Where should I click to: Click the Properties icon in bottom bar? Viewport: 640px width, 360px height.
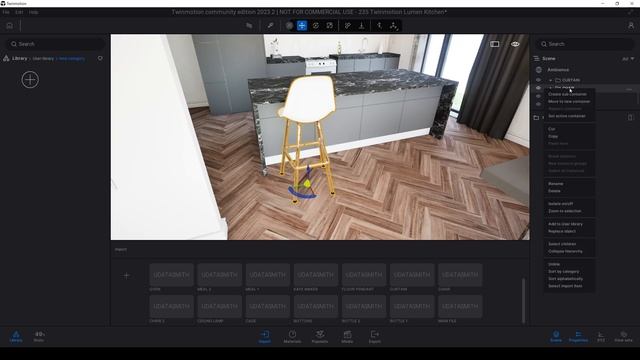578,336
